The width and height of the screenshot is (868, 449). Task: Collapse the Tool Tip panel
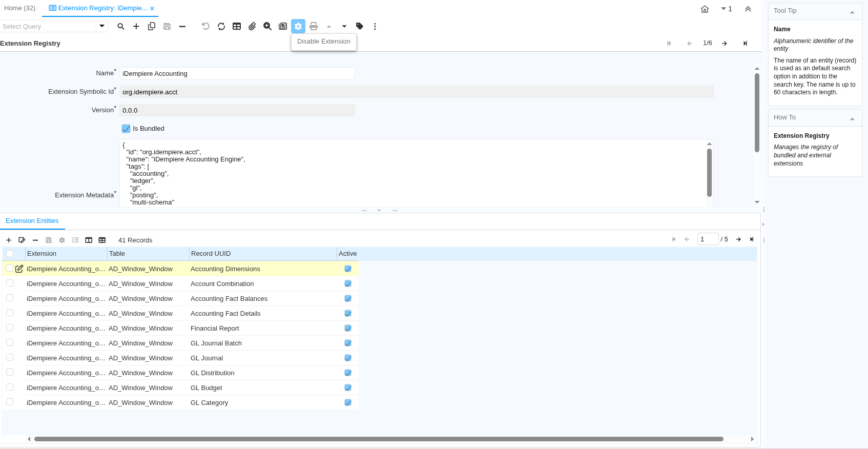pos(852,12)
